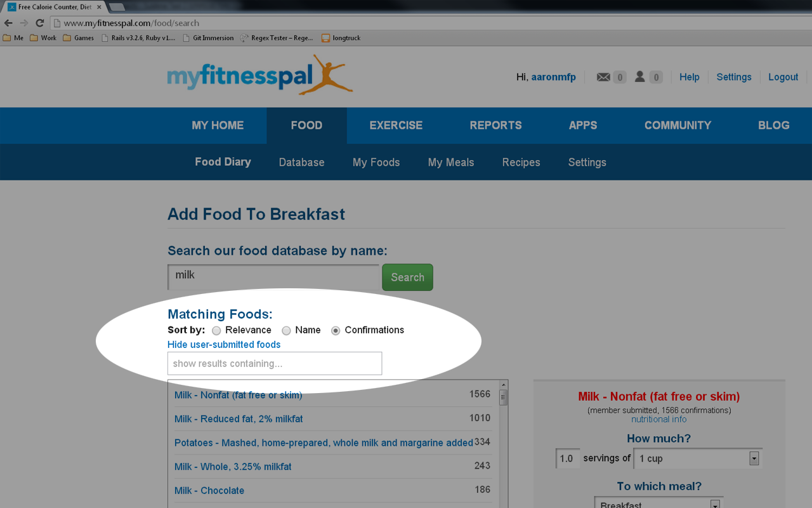Viewport: 812px width, 508px height.
Task: Click the results list scrollbar thumb
Action: click(504, 398)
